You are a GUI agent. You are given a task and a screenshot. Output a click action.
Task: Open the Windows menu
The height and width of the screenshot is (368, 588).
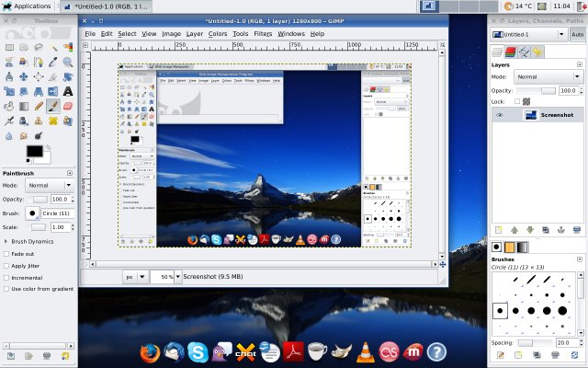[291, 34]
